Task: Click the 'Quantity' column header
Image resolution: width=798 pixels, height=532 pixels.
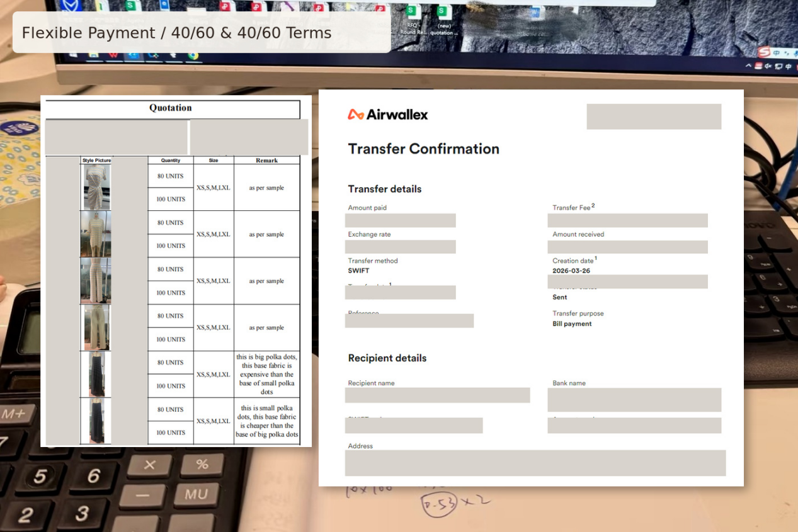Action: (171, 161)
